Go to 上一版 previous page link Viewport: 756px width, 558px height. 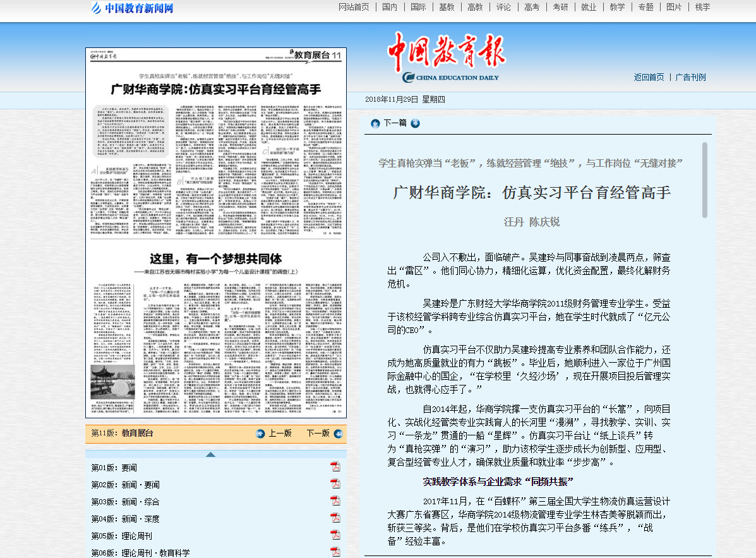(x=280, y=433)
